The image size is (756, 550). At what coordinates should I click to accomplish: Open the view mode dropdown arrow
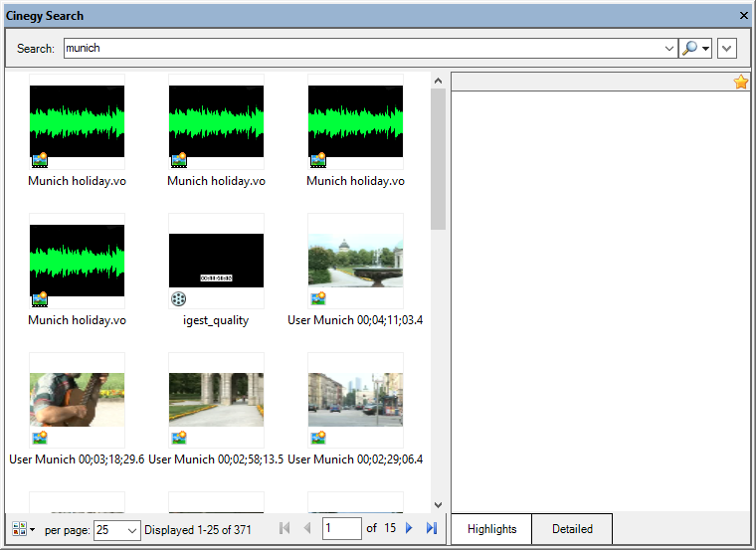tap(32, 529)
